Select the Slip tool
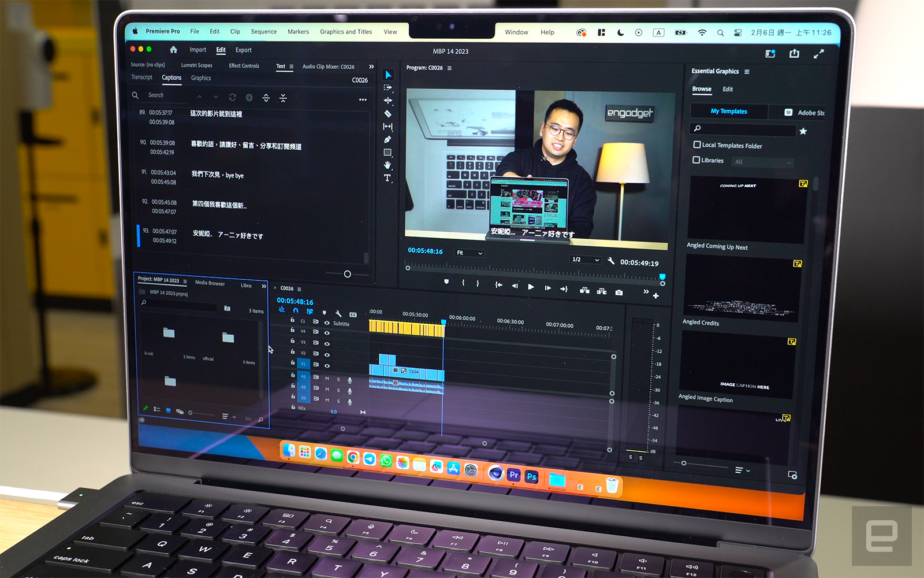 coord(388,127)
